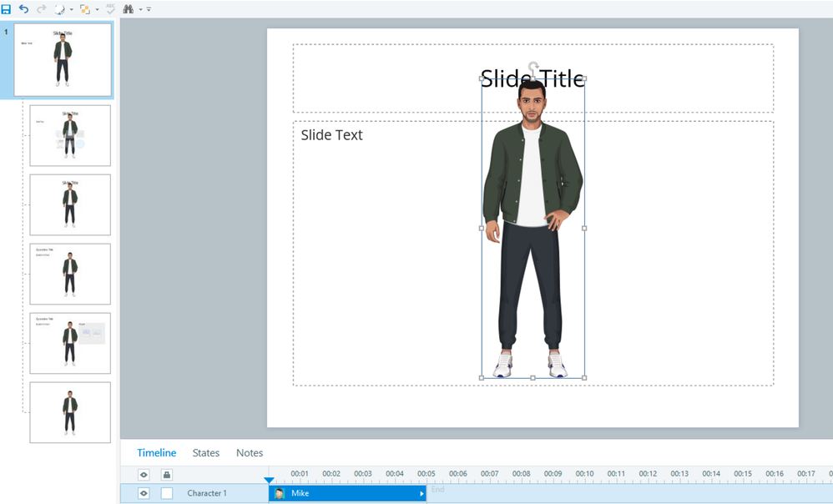
Task: Click the arrange objects icon in toolbar
Action: tap(84, 8)
